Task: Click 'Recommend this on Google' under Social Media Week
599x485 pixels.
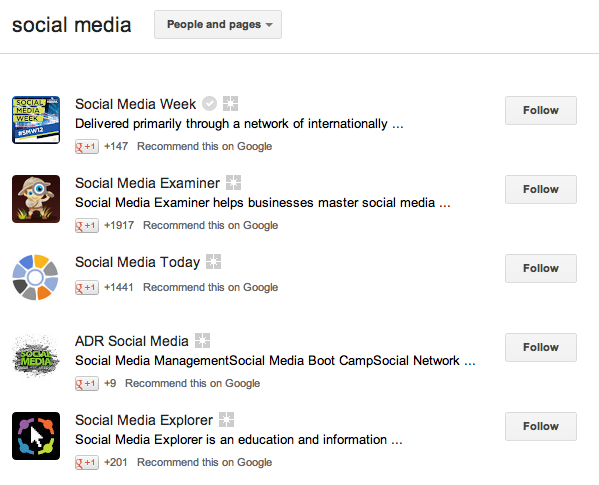Action: point(204,146)
